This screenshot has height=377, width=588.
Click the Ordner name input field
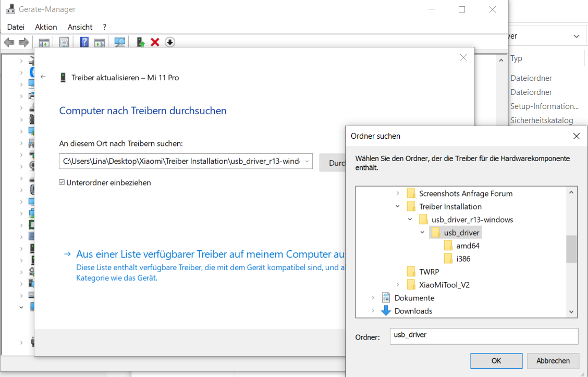coord(484,336)
